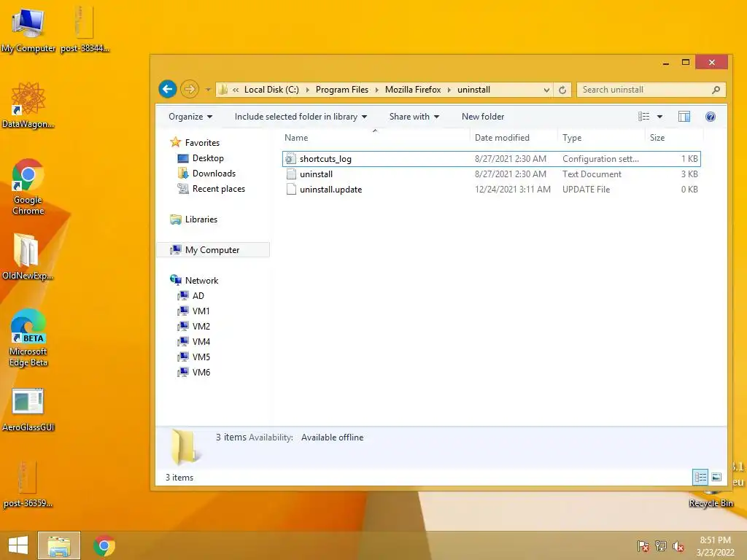Open Desktop under Favorites
This screenshot has width=747, height=560.
[201, 158]
